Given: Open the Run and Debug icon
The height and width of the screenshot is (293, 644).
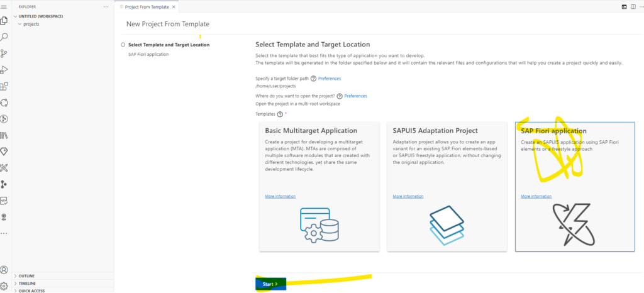Looking at the screenshot, I should coord(4,70).
